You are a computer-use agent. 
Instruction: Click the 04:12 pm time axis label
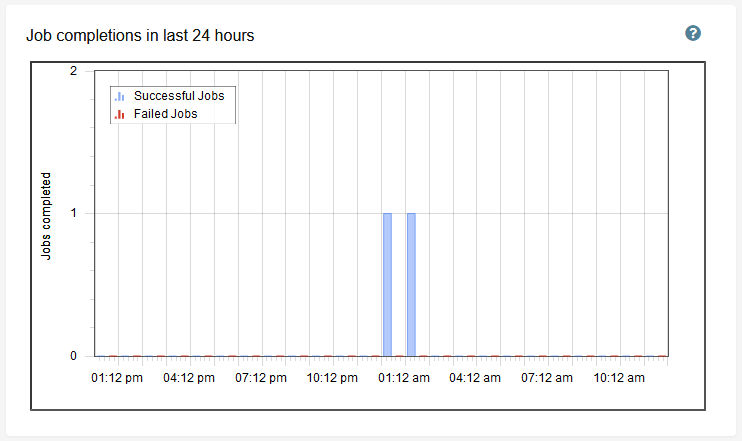pyautogui.click(x=189, y=378)
